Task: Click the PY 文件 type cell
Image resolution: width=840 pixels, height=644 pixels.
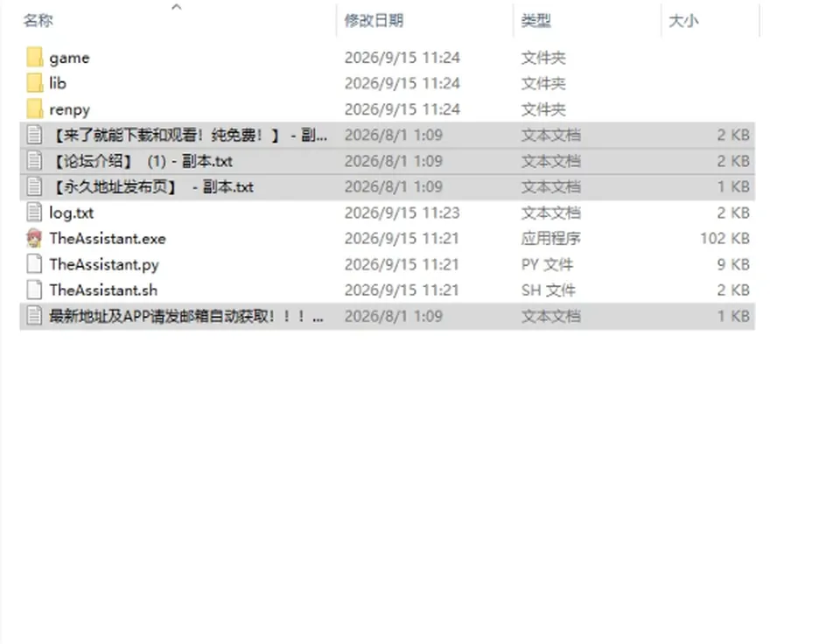Action: click(x=547, y=264)
